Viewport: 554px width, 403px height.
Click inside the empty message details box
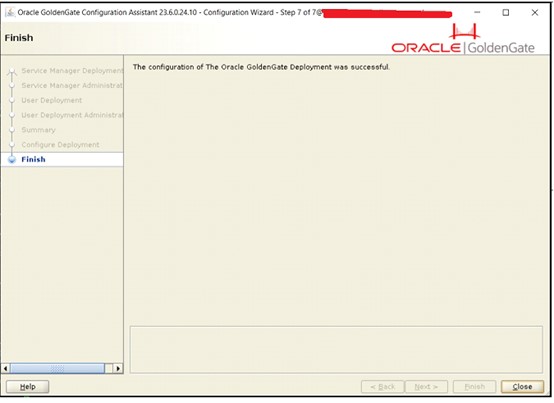click(336, 350)
